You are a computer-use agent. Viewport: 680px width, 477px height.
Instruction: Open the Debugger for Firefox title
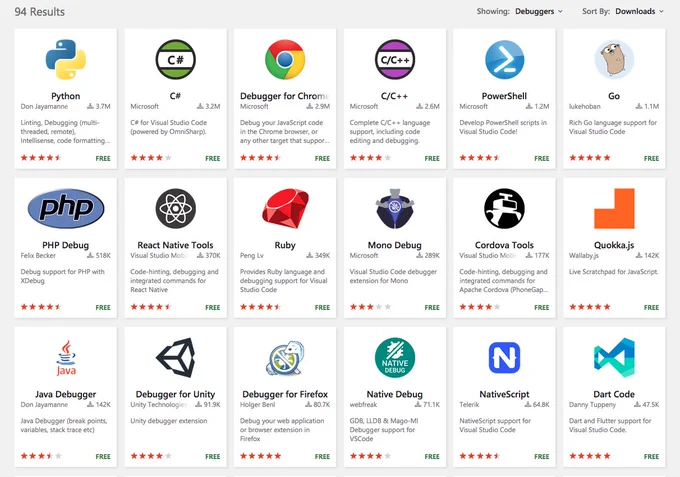tap(285, 394)
